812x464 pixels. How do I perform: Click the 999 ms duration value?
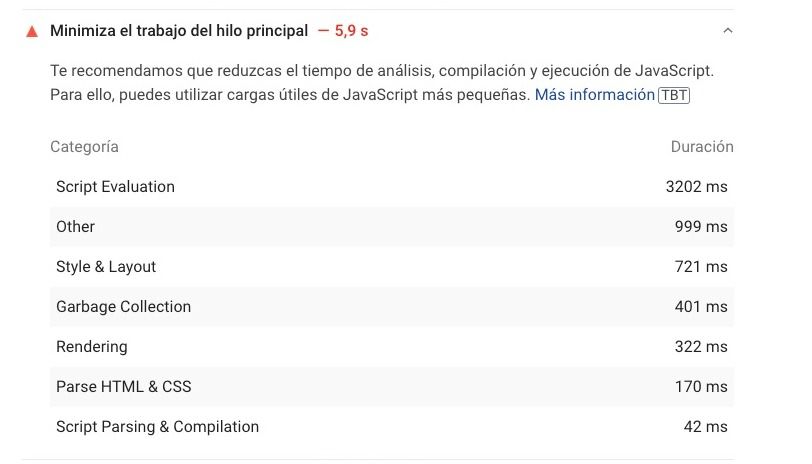(x=701, y=226)
